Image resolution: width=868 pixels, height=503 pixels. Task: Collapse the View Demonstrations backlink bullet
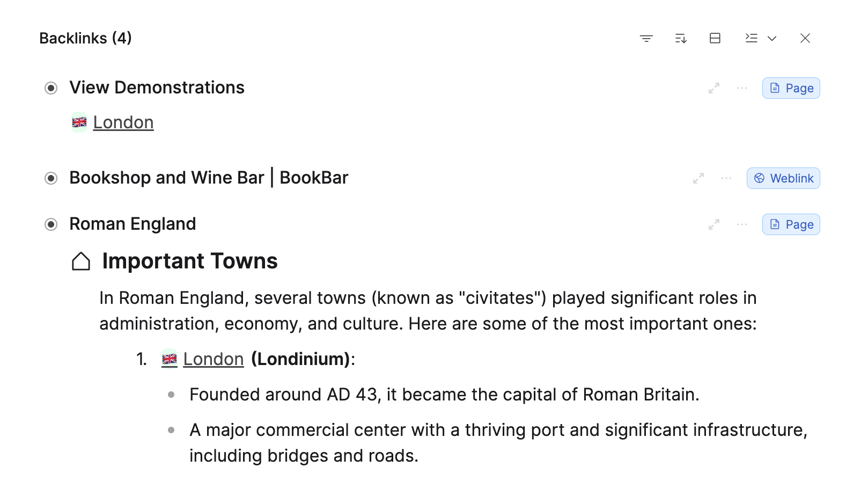click(51, 88)
